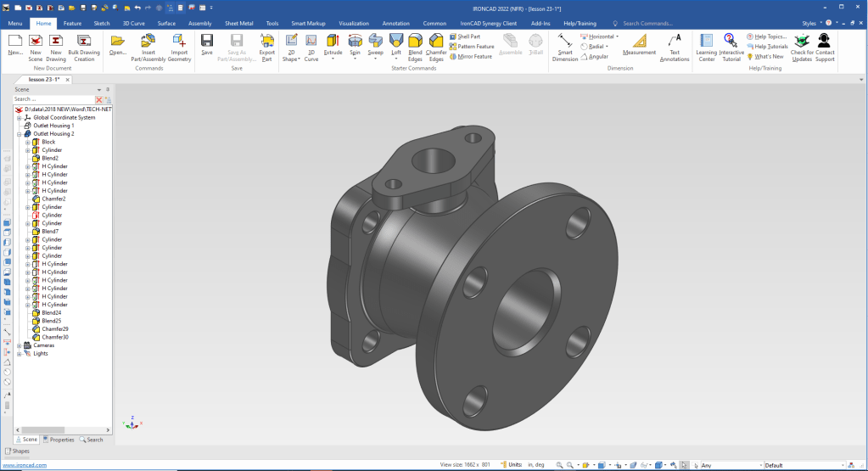Switch to the Sheet Metal ribbon tab

coord(238,24)
